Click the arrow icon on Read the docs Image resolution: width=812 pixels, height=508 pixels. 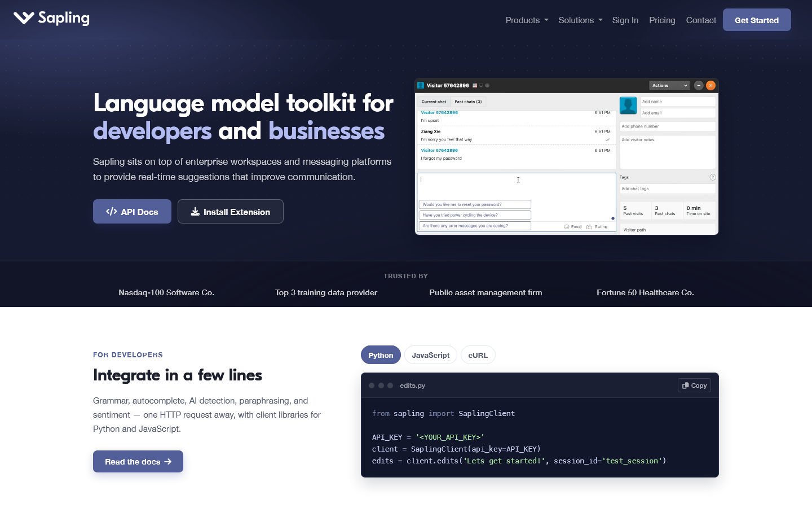coord(167,462)
